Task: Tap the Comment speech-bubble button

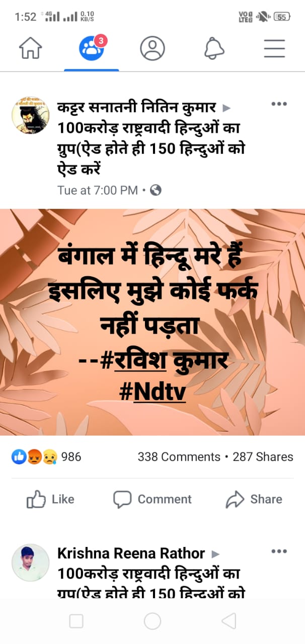Action: point(152,499)
